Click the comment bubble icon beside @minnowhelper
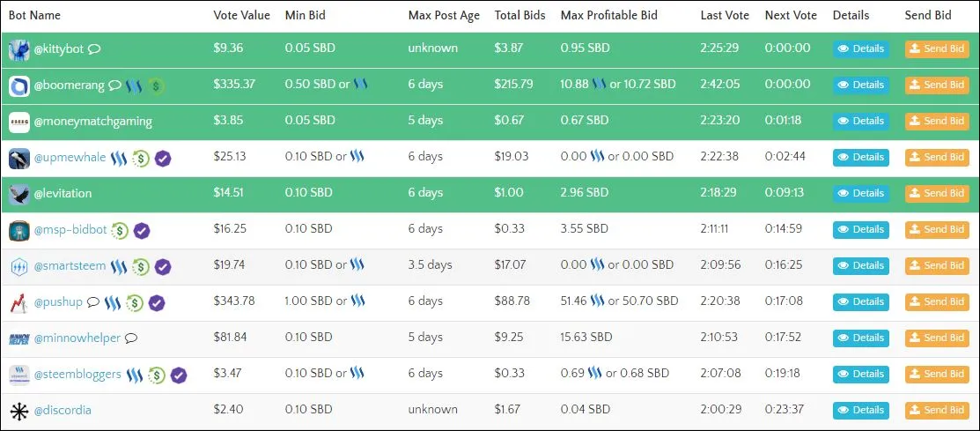Screen dimensions: 980x431 pyautogui.click(x=131, y=338)
